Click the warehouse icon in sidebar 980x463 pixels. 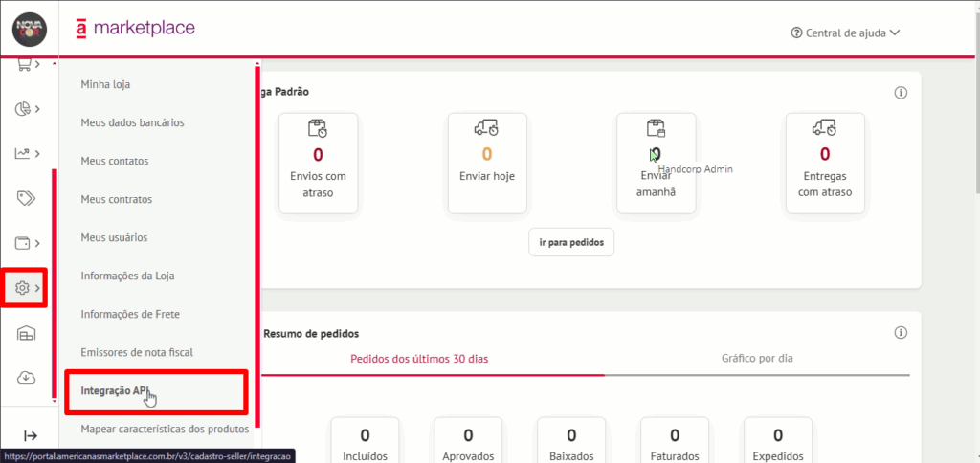coord(27,333)
